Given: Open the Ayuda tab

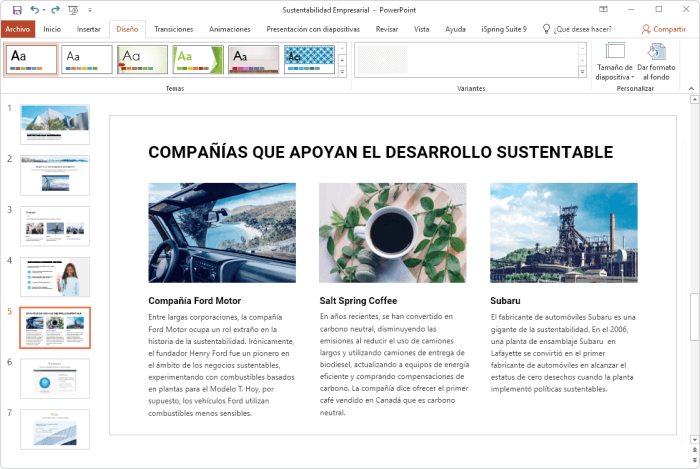Looking at the screenshot, I should coord(455,29).
